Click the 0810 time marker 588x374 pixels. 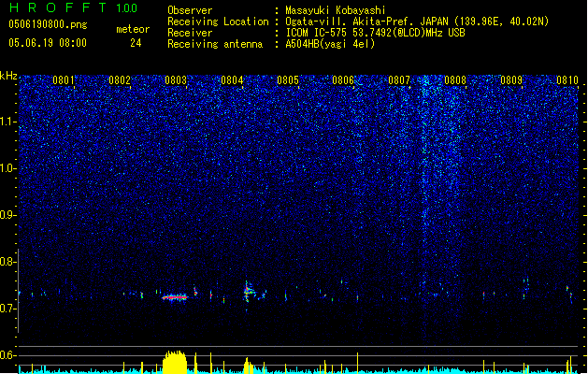click(567, 80)
